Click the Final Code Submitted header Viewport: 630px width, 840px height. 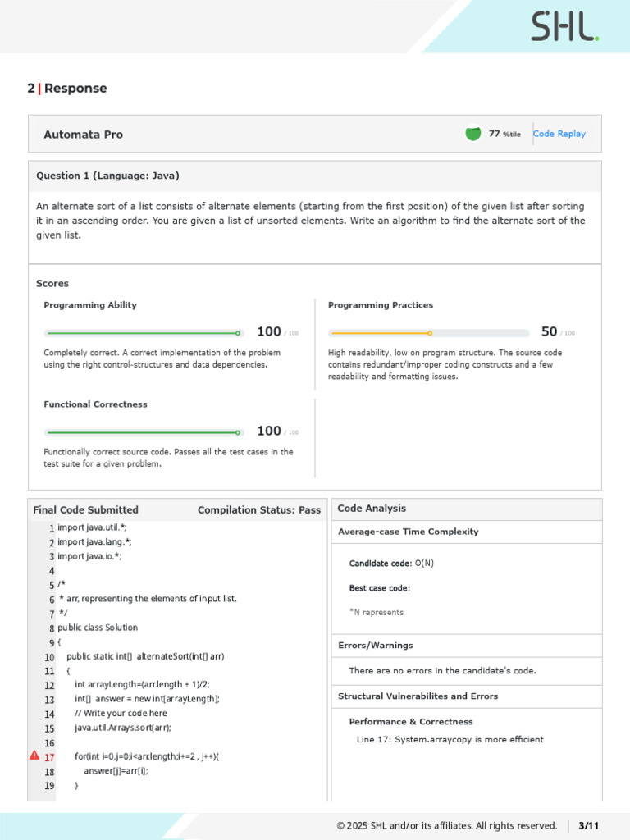click(x=85, y=510)
